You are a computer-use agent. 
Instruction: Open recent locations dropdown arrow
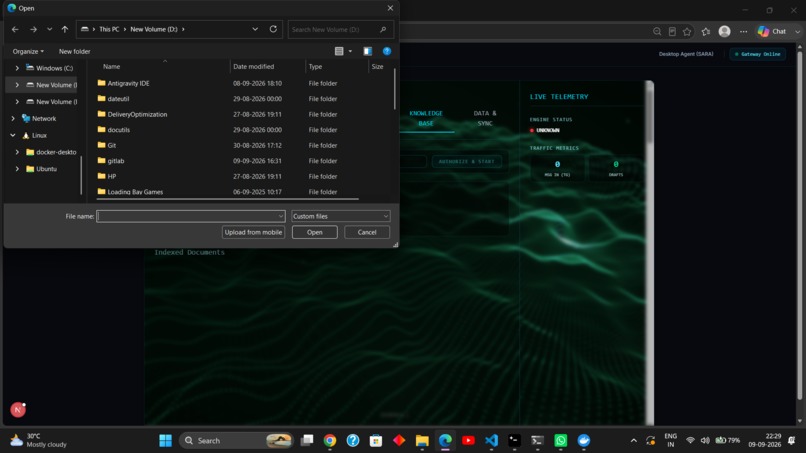(49, 29)
